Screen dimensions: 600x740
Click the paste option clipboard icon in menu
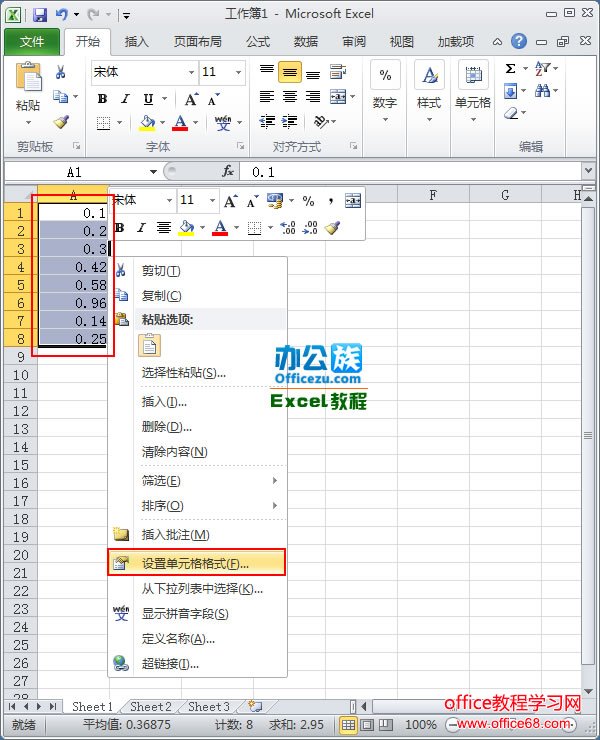pyautogui.click(x=149, y=345)
